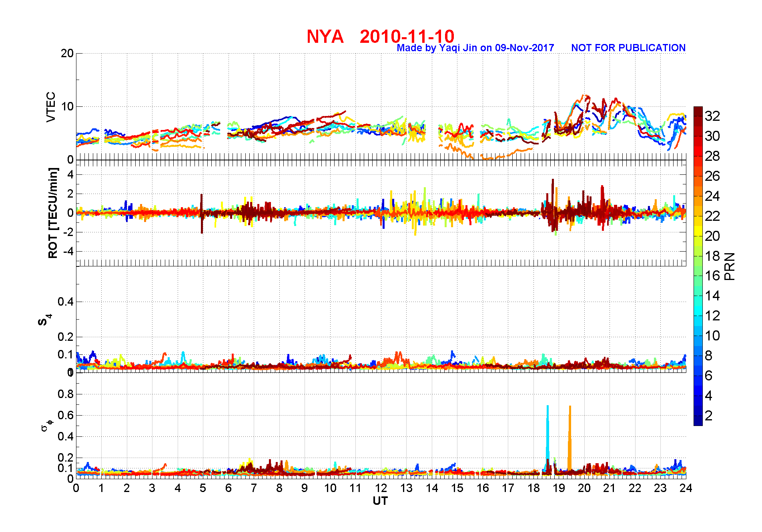
Task: Click the tall orange sigma-phi spike
Action: pos(570,438)
